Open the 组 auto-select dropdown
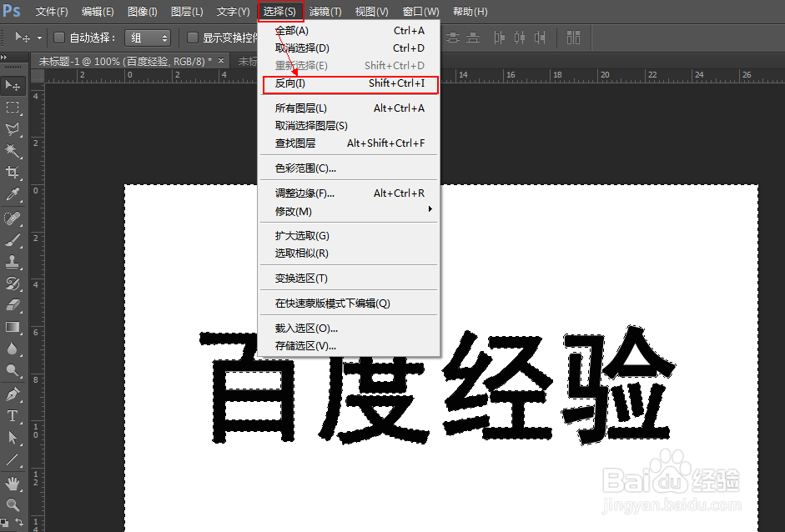Image resolution: width=785 pixels, height=532 pixels. pos(148,38)
